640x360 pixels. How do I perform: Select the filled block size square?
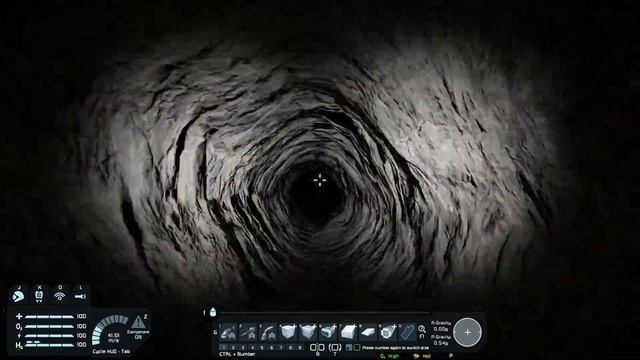(x=349, y=348)
